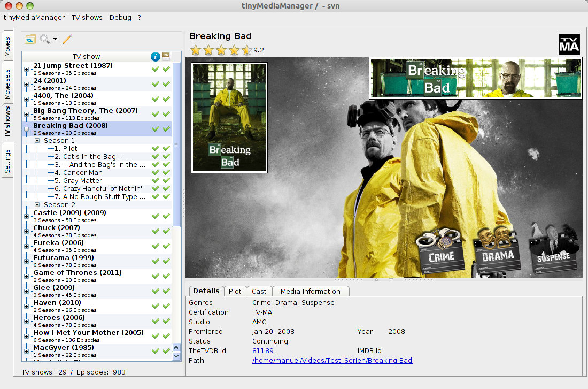Click the image-column checkmark for Game of Thrones
This screenshot has width=588, height=389.
[x=166, y=276]
